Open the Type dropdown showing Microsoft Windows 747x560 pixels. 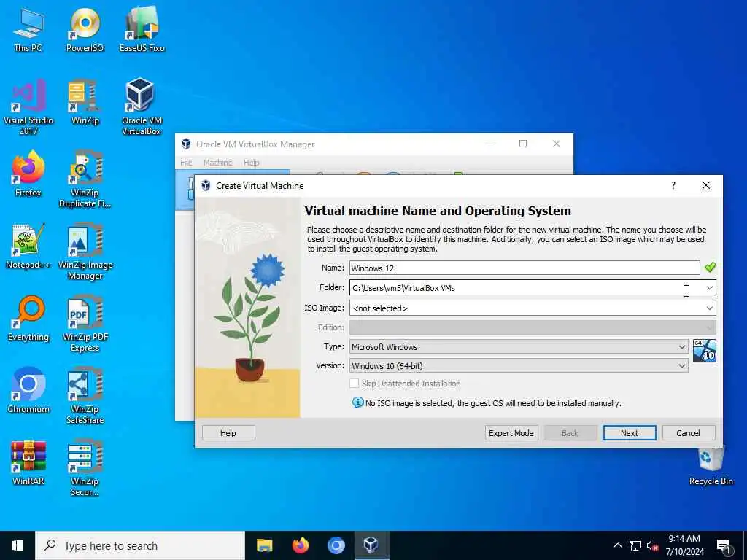coord(519,346)
